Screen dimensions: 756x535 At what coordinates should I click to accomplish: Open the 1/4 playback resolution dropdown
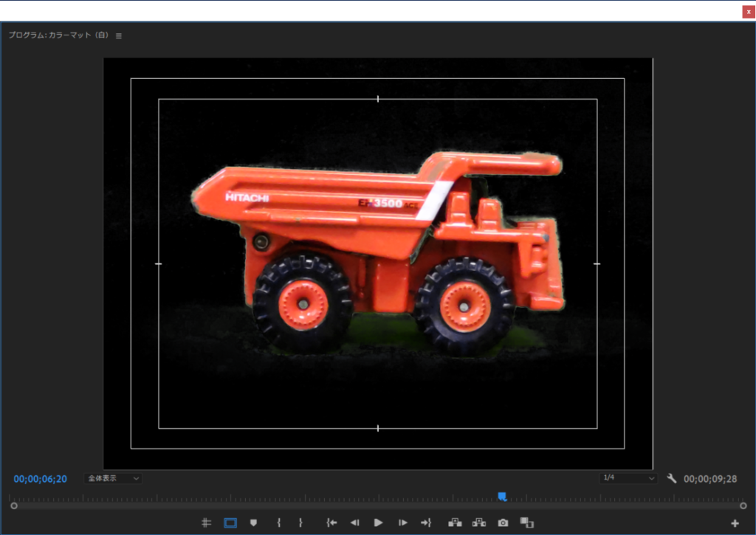pyautogui.click(x=628, y=478)
